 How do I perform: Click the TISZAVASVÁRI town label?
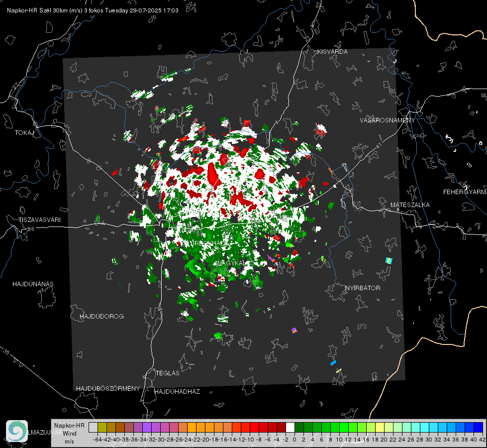39,220
